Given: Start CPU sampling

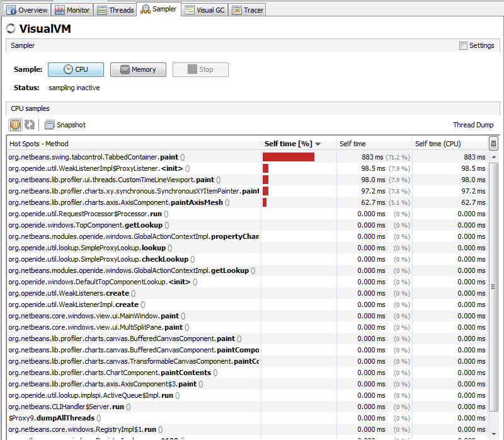Looking at the screenshot, I should [76, 69].
